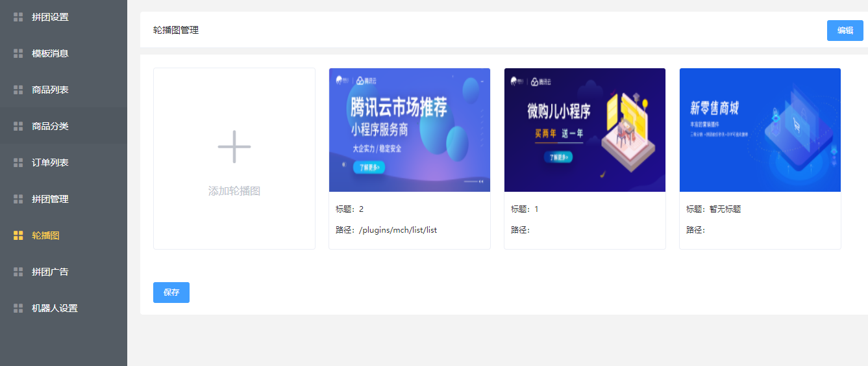Click the blue 编辑 button
Screen dimensions: 868x366
[x=845, y=31]
